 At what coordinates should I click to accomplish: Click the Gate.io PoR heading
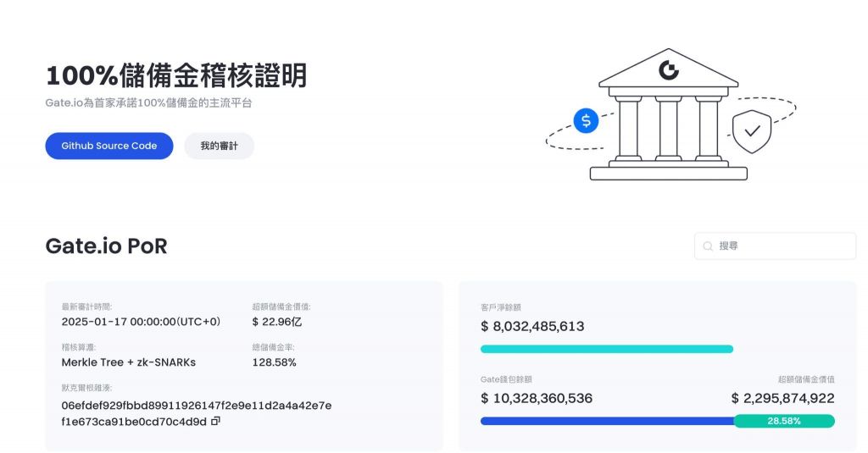[x=106, y=246]
